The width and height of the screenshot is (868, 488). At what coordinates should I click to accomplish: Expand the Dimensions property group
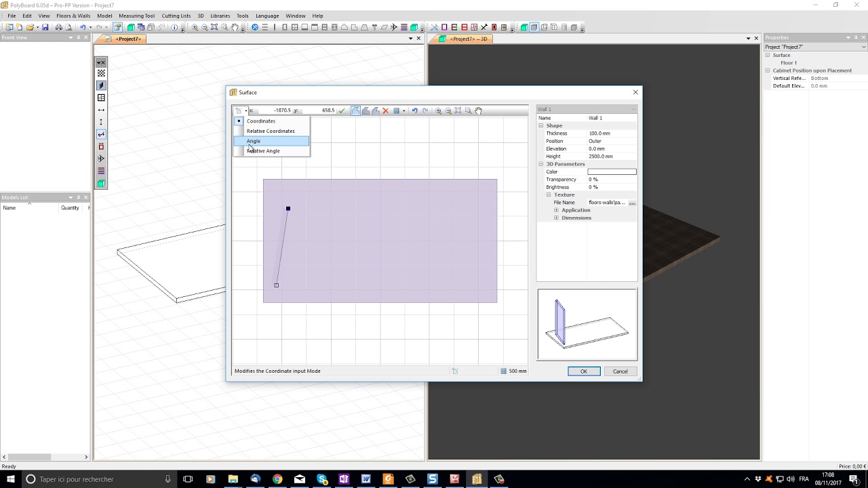(556, 218)
